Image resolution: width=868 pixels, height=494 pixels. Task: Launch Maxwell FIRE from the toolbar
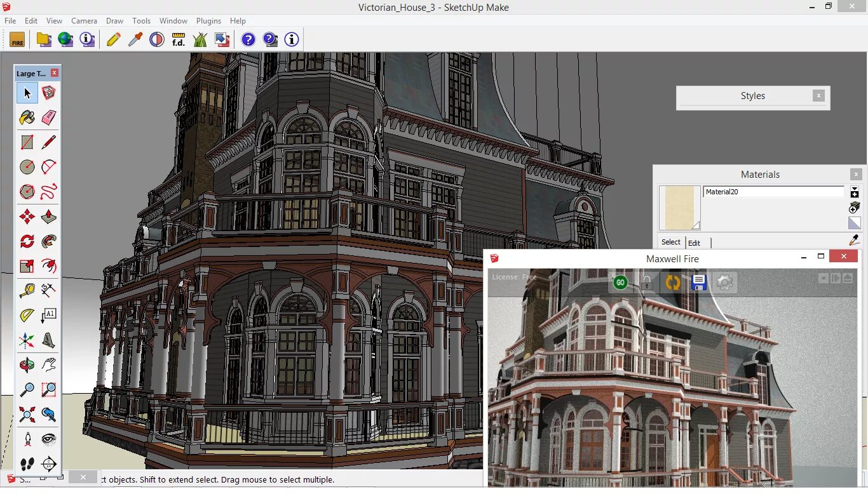point(17,39)
